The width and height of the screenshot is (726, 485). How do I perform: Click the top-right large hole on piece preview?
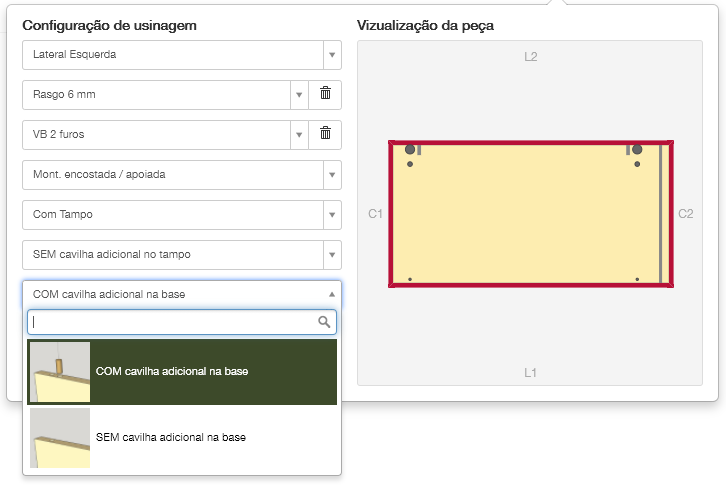(636, 150)
